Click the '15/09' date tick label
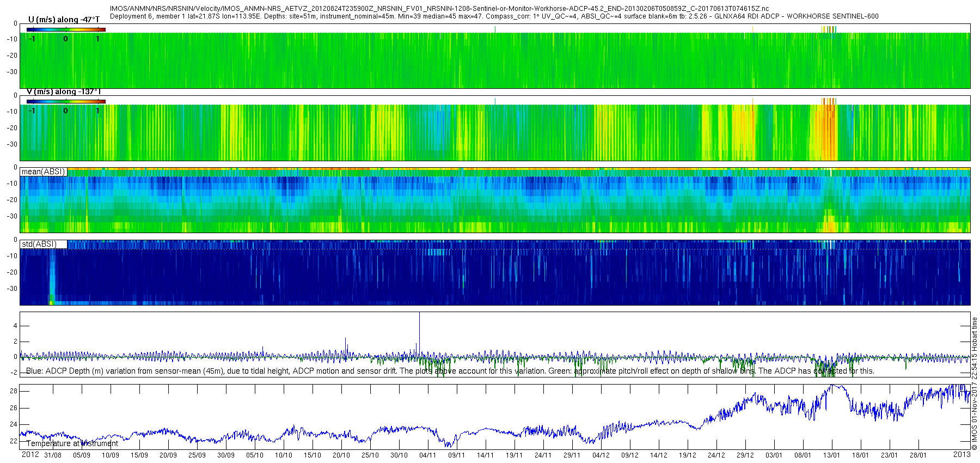980x463 pixels. click(139, 455)
